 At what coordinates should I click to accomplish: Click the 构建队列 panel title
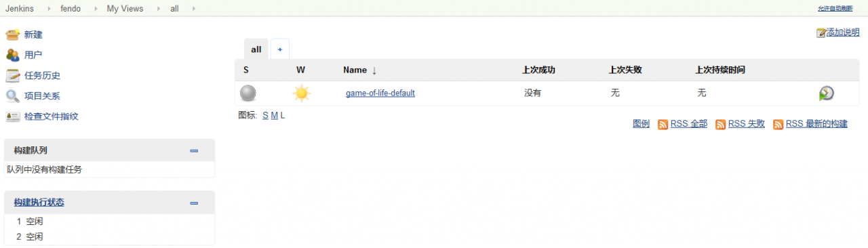31,150
